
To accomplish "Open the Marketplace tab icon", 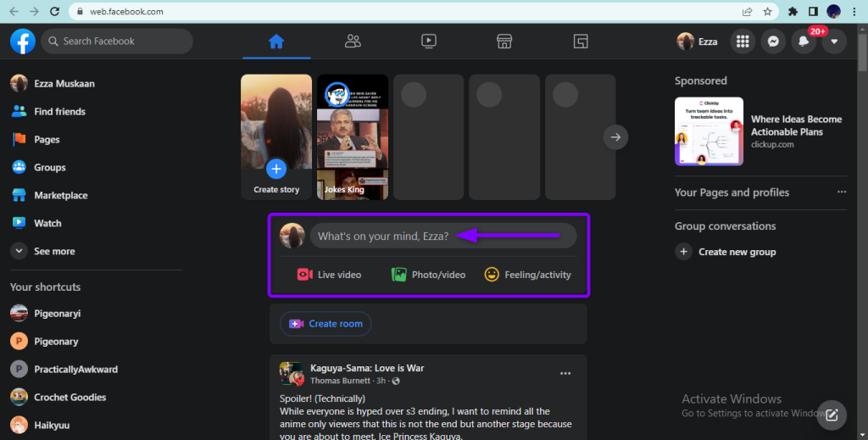I will click(x=504, y=42).
